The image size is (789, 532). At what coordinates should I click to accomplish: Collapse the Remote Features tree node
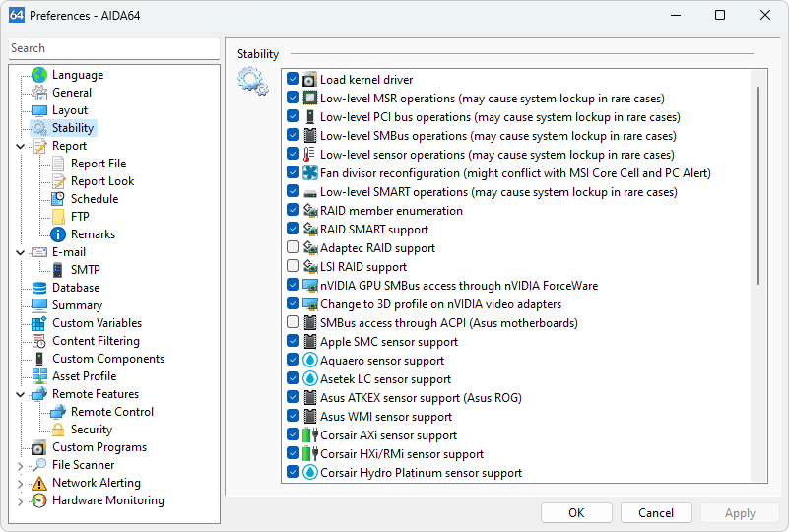[20, 395]
